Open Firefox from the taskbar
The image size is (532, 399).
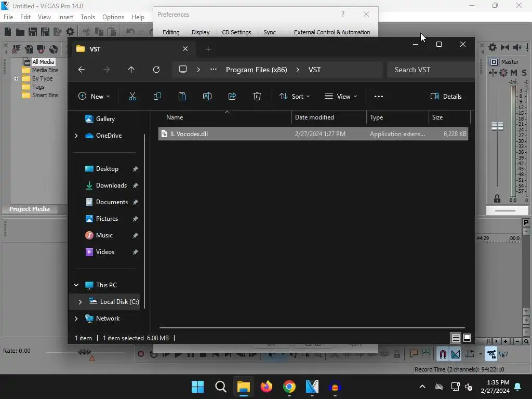[x=267, y=387]
